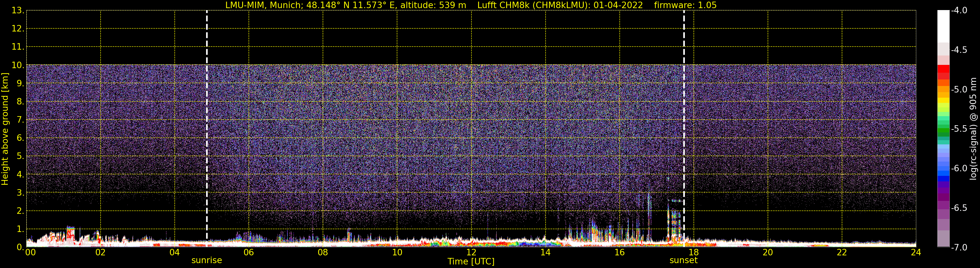Click the '00' time axis label

coord(31,252)
